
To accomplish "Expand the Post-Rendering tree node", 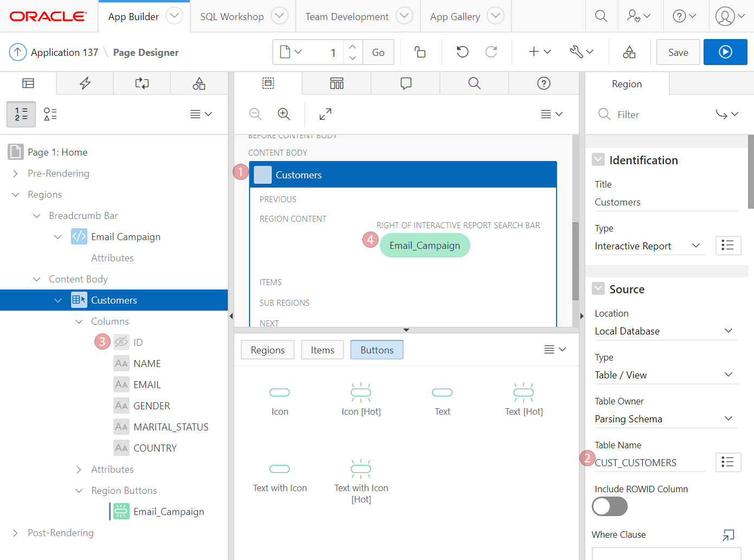I will 16,533.
